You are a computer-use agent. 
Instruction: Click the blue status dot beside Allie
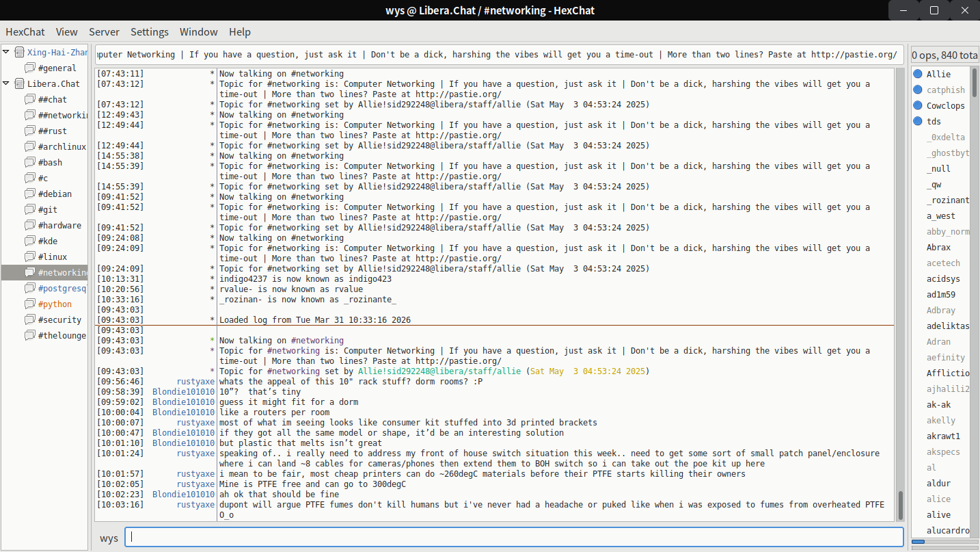click(x=918, y=74)
